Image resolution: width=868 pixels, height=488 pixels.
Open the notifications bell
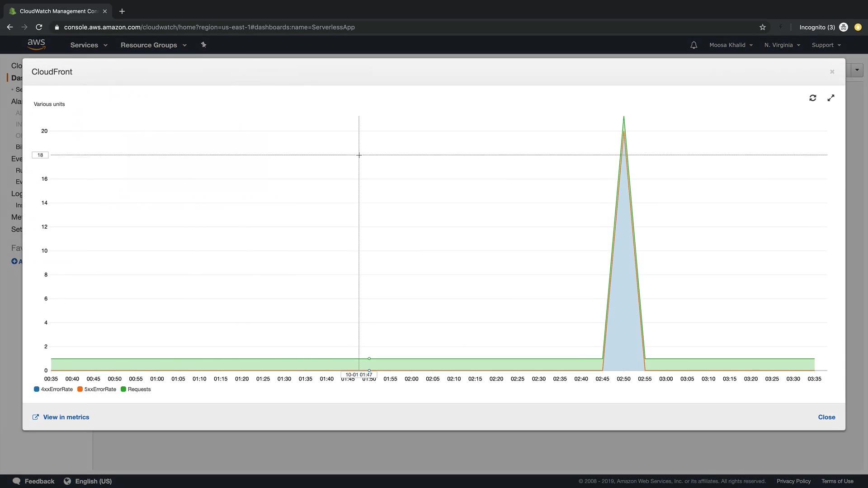pos(693,45)
